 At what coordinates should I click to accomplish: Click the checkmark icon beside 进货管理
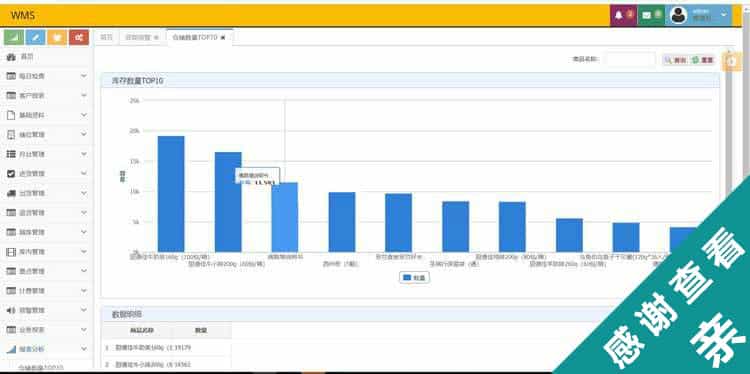point(11,174)
